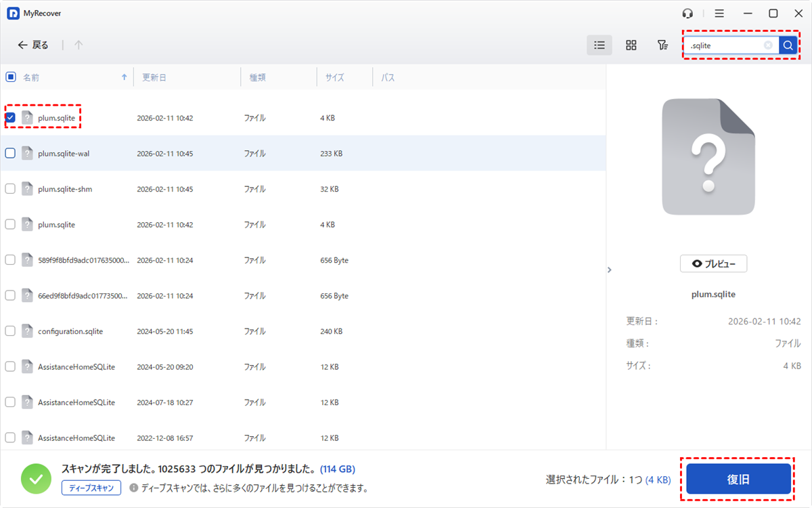812x508 pixels.
Task: Sort files by サイズ column header
Action: point(334,77)
